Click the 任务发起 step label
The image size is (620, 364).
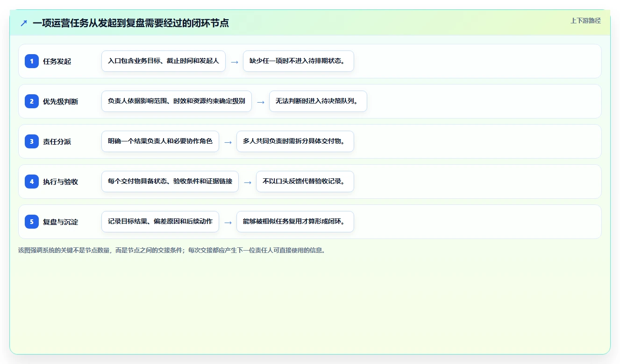[57, 61]
